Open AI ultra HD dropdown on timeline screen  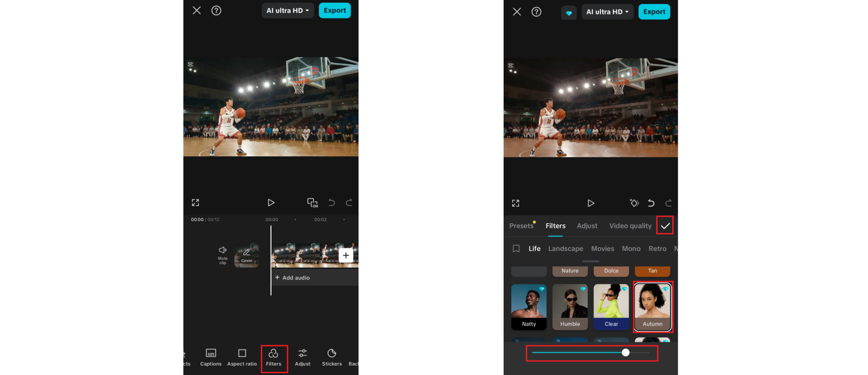[x=288, y=10]
